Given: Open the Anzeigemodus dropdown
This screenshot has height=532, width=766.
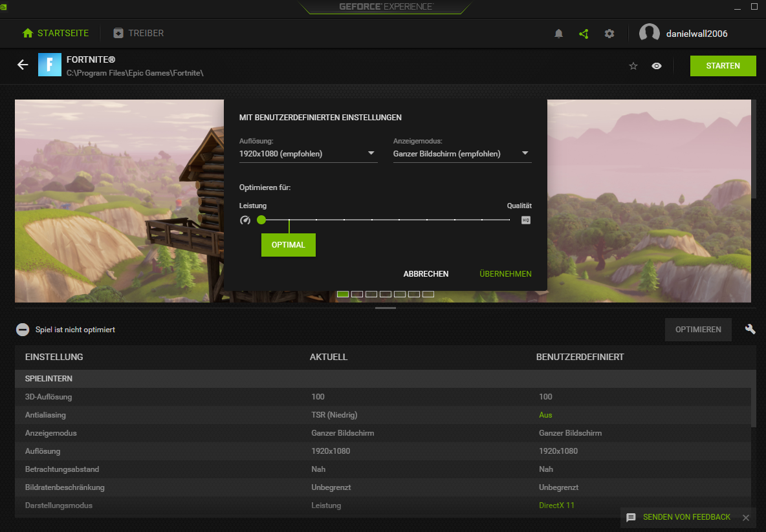Looking at the screenshot, I should click(462, 154).
